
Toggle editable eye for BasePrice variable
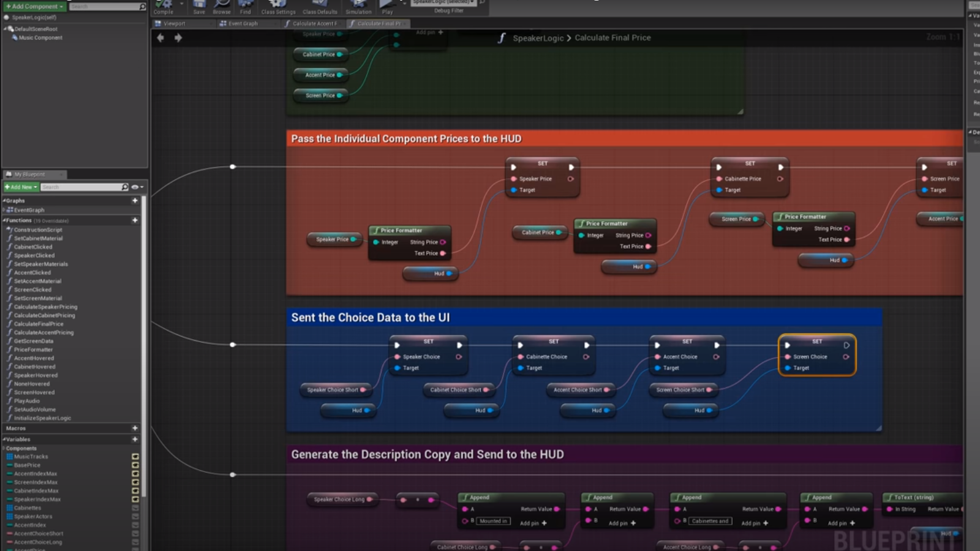pos(135,465)
